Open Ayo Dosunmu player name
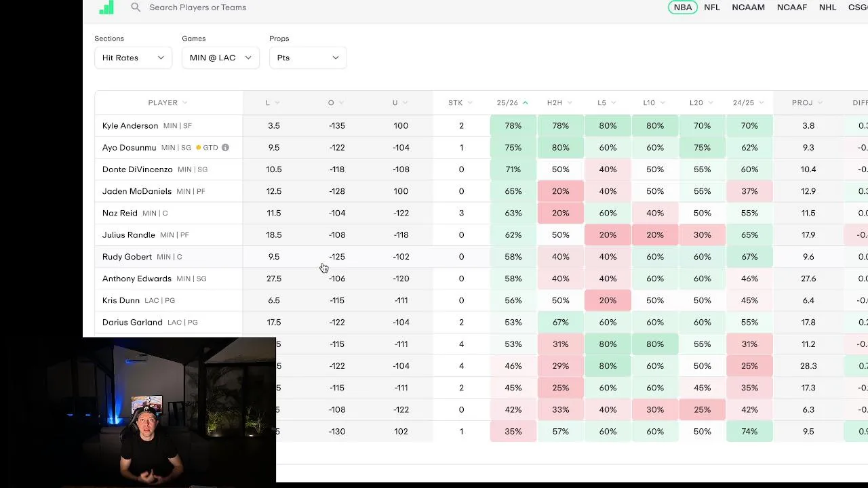This screenshot has width=868, height=488. point(129,147)
